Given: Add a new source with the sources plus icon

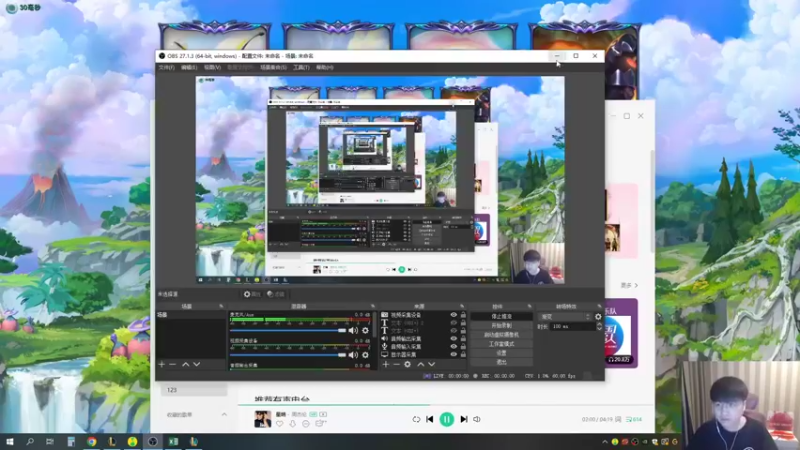Looking at the screenshot, I should 386,364.
